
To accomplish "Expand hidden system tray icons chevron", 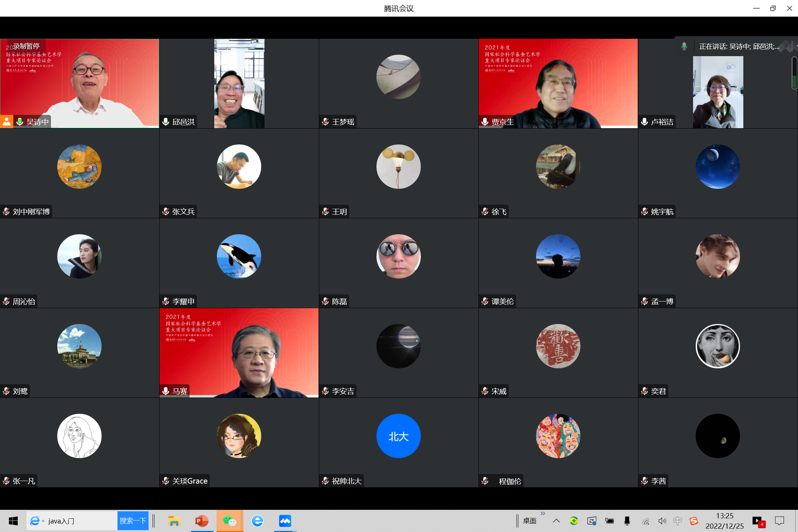I will (556, 521).
